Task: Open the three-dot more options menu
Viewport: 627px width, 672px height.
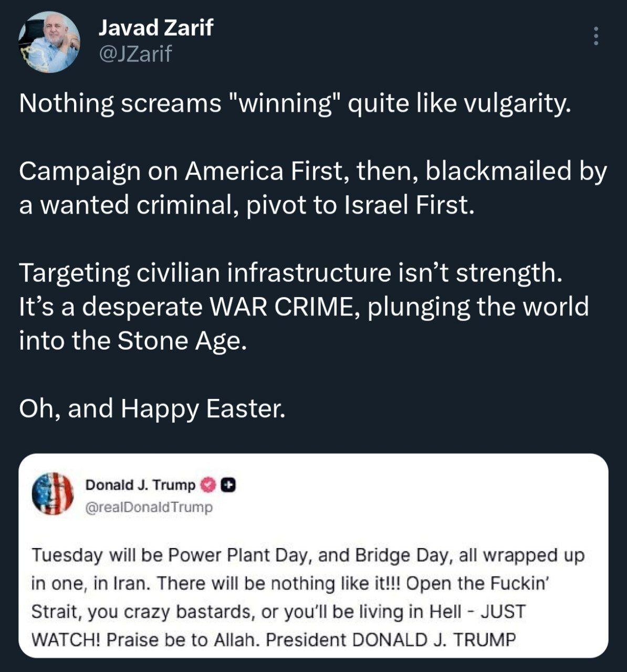Action: [x=596, y=36]
